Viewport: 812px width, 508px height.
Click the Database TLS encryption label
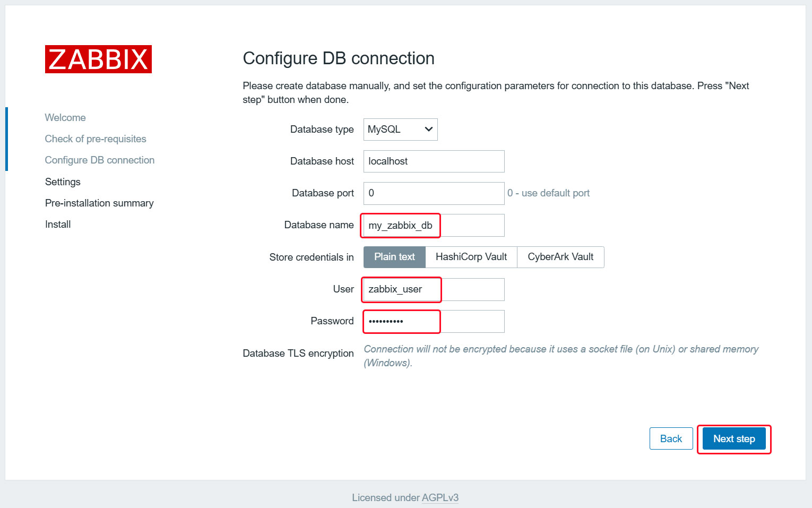click(x=298, y=354)
